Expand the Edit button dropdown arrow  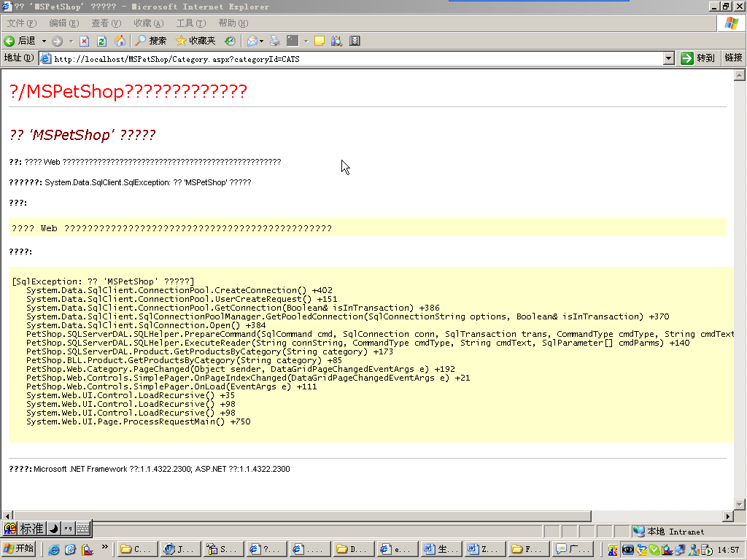tap(306, 41)
